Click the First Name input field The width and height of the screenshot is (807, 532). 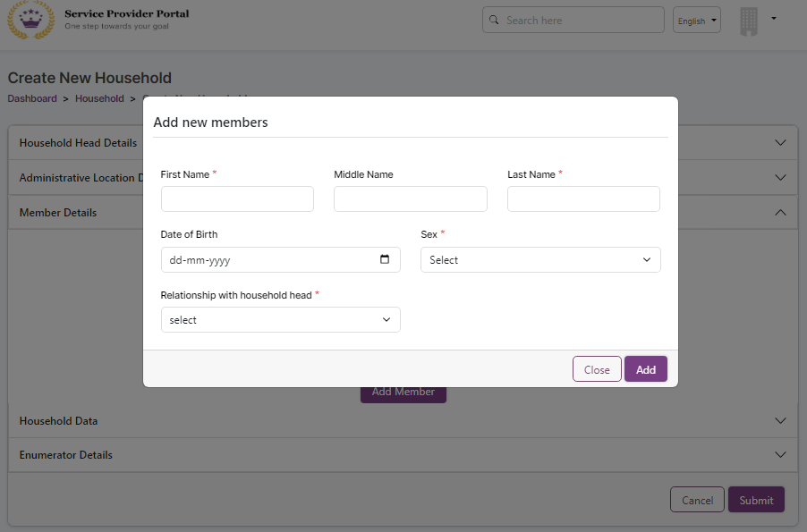coord(237,198)
